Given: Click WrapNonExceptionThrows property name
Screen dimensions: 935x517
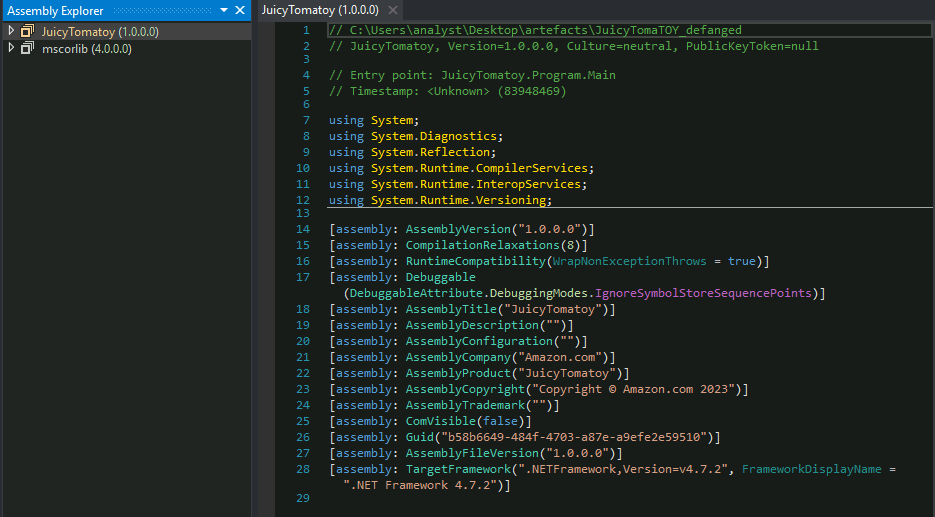Looking at the screenshot, I should pyautogui.click(x=629, y=262).
